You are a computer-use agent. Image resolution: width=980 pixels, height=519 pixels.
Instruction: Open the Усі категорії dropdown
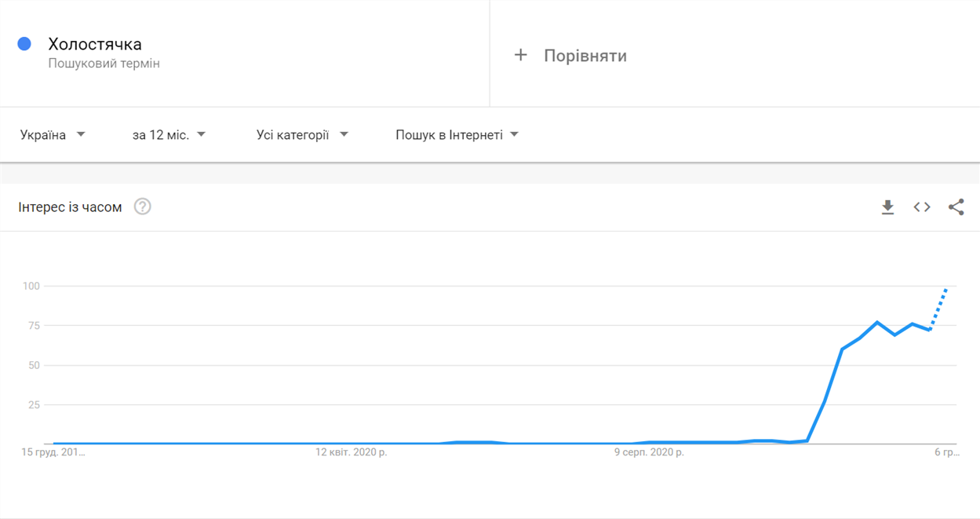point(302,135)
